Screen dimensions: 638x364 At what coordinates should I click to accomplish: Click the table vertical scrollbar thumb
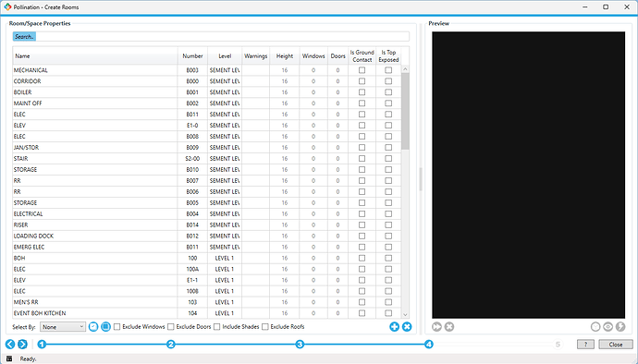tap(405, 111)
